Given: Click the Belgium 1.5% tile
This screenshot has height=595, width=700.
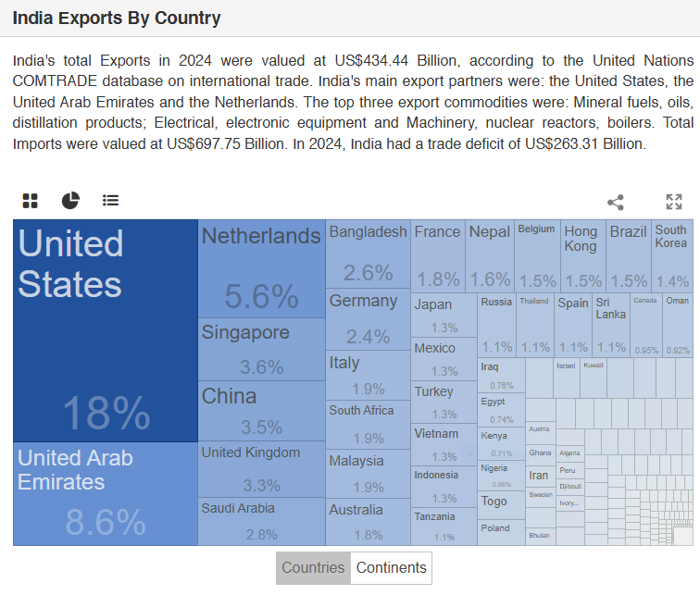Looking at the screenshot, I should click(537, 255).
